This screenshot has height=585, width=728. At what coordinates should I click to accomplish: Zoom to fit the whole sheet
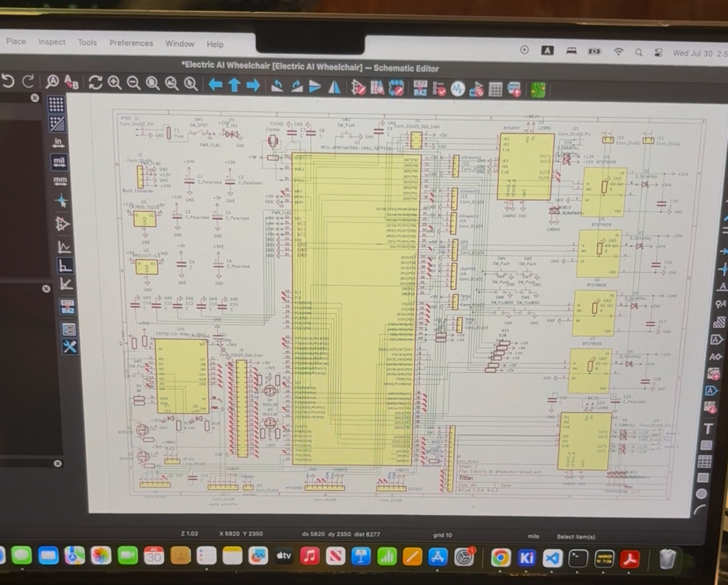[152, 84]
